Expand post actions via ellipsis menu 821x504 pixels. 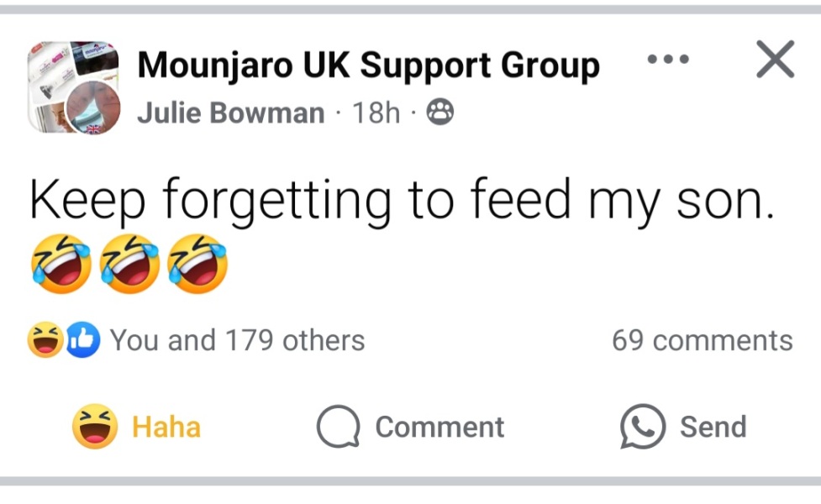pos(668,59)
